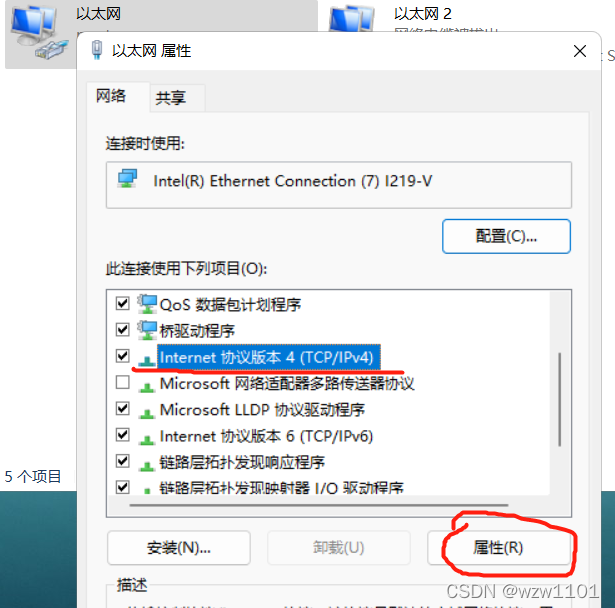Click the Intel Ethernet Connection adapter icon

click(x=127, y=179)
